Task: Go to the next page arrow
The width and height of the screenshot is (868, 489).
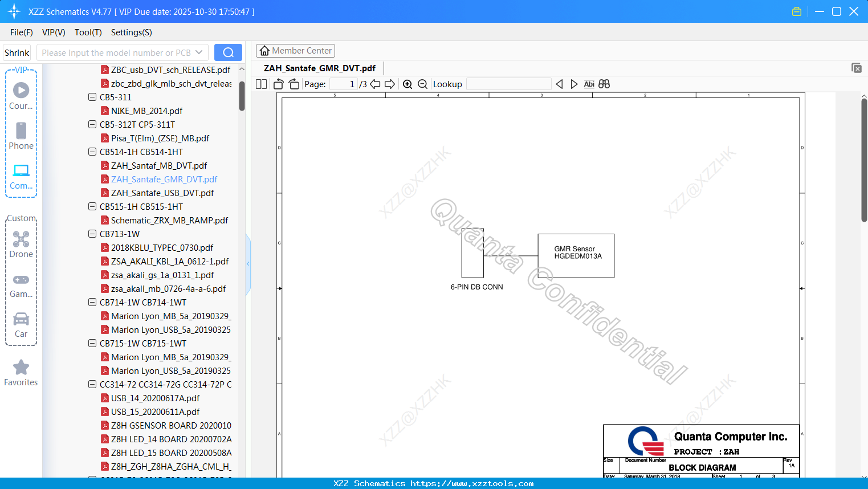Action: [390, 84]
